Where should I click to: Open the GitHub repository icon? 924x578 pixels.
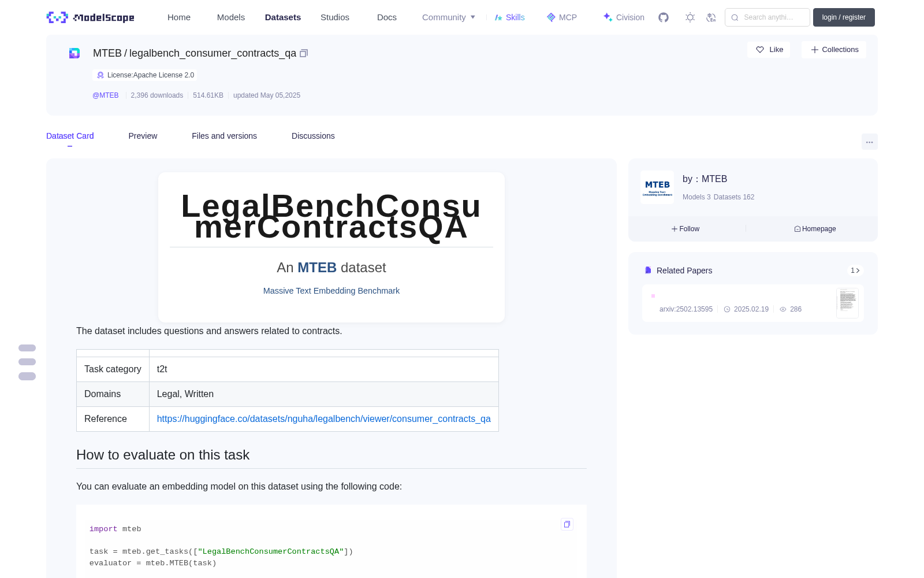coord(664,17)
